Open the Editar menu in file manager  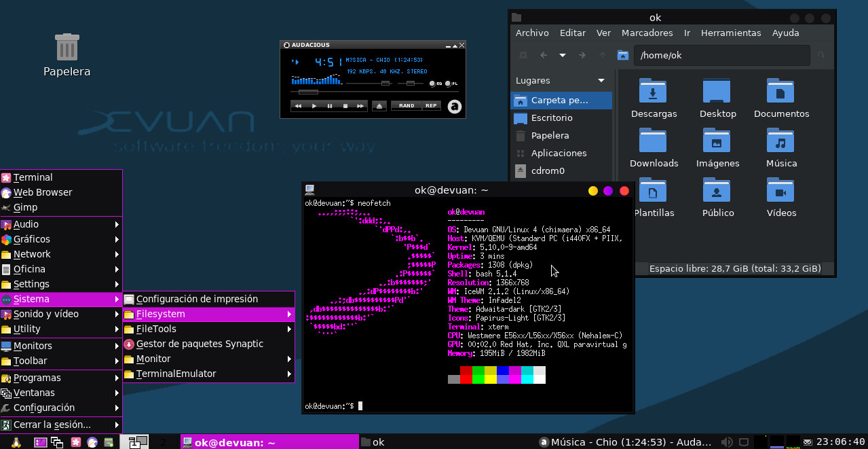(573, 33)
